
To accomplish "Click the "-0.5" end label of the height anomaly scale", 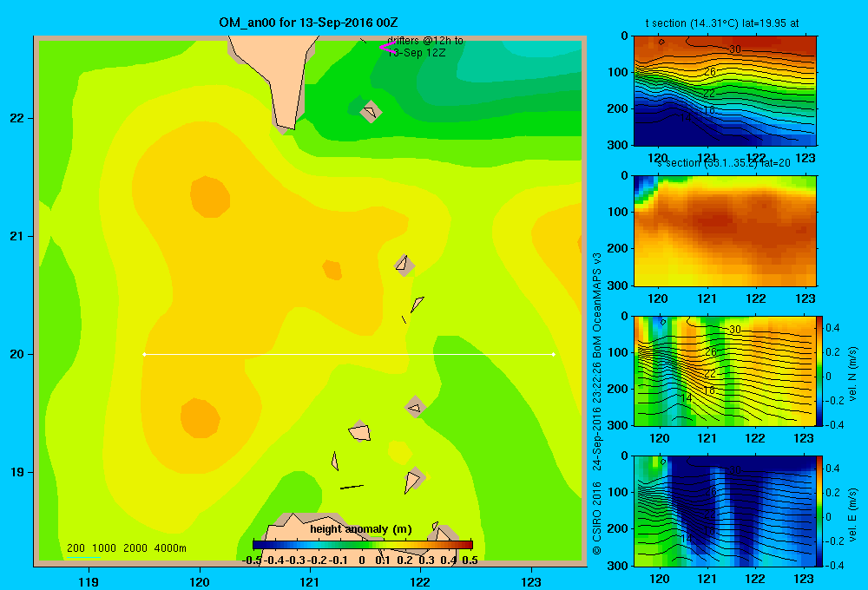I will tap(252, 560).
